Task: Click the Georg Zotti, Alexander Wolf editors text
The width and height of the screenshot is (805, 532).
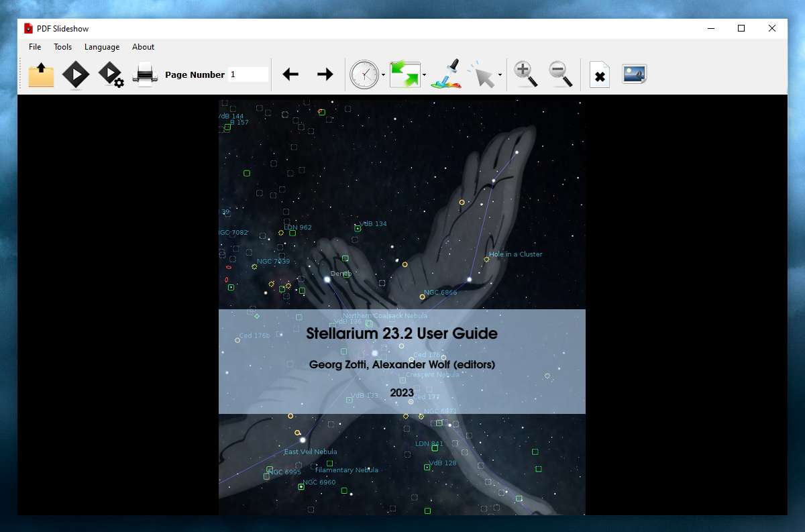Action: pos(402,365)
